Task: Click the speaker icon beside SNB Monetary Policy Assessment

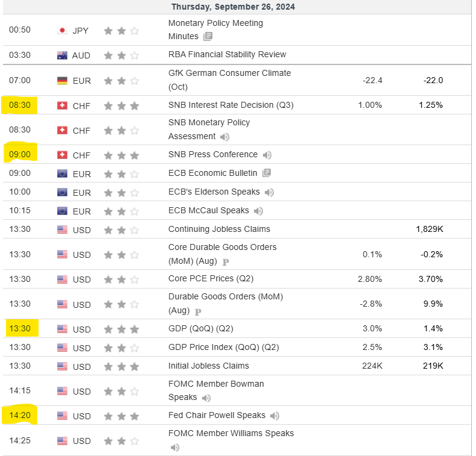Action: tap(225, 137)
